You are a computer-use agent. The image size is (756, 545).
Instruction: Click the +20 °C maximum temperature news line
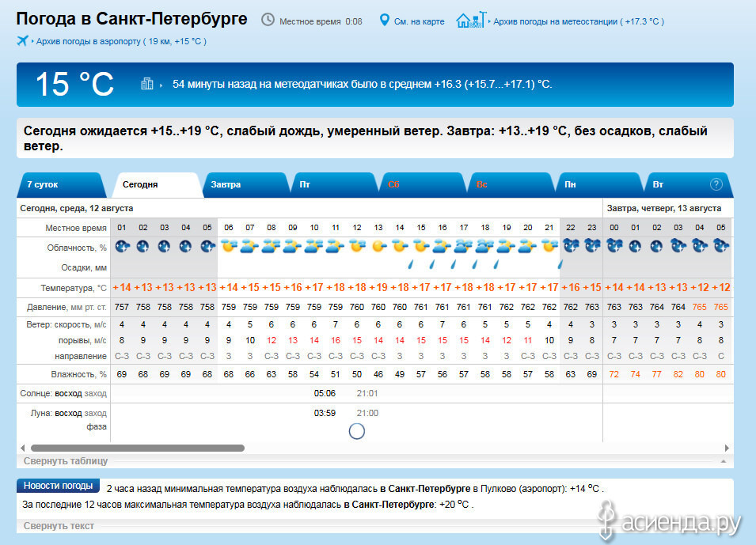248,505
